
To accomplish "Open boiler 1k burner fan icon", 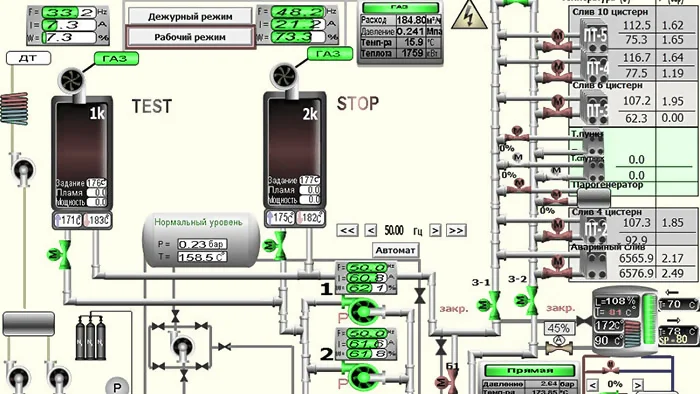I will [72, 81].
